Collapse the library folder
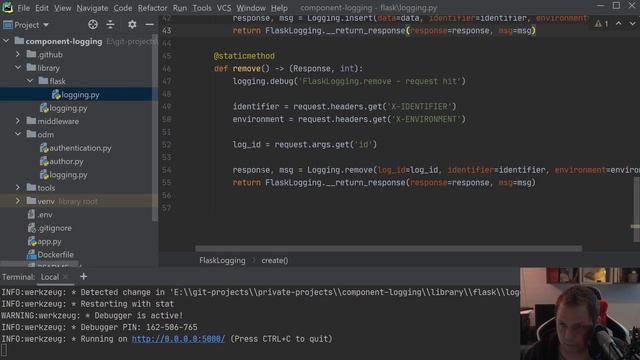 click(18, 68)
